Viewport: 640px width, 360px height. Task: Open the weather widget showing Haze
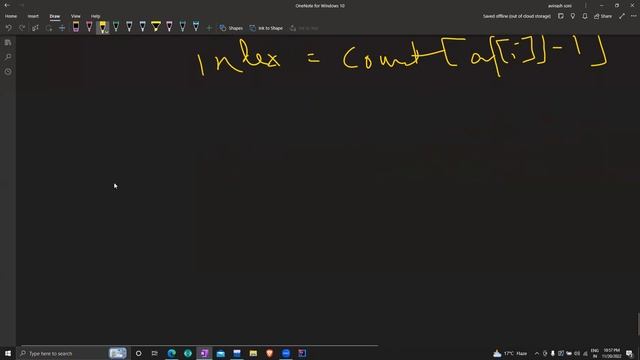510,353
